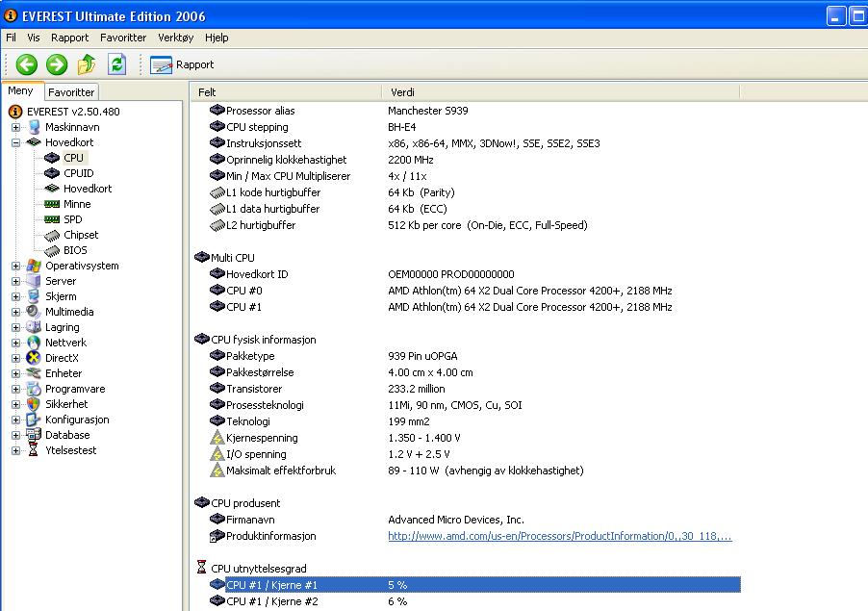The height and width of the screenshot is (611, 868).
Task: Select CPUID chip icon in the tree
Action: pos(51,173)
